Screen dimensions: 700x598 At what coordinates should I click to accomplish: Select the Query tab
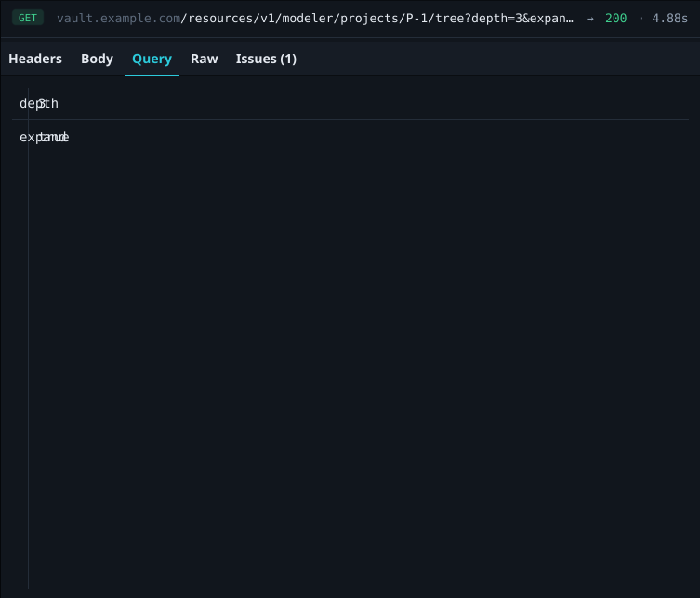point(152,59)
